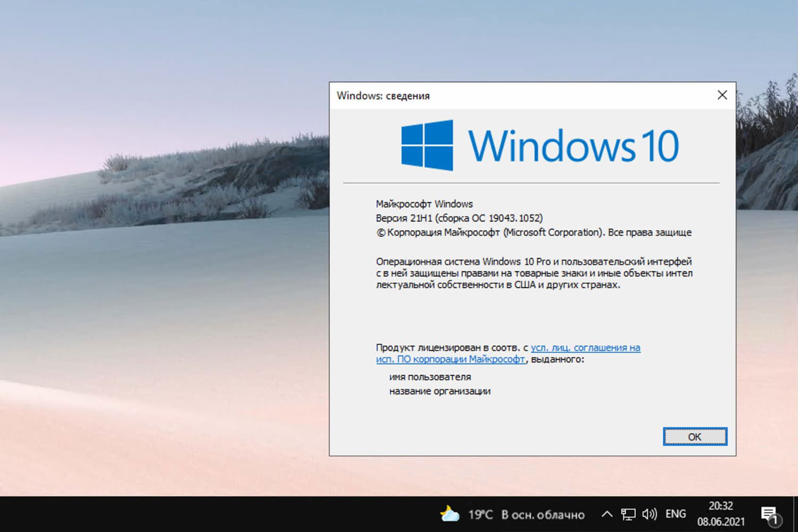
Task: Click the weather icon in the taskbar
Action: pyautogui.click(x=450, y=514)
